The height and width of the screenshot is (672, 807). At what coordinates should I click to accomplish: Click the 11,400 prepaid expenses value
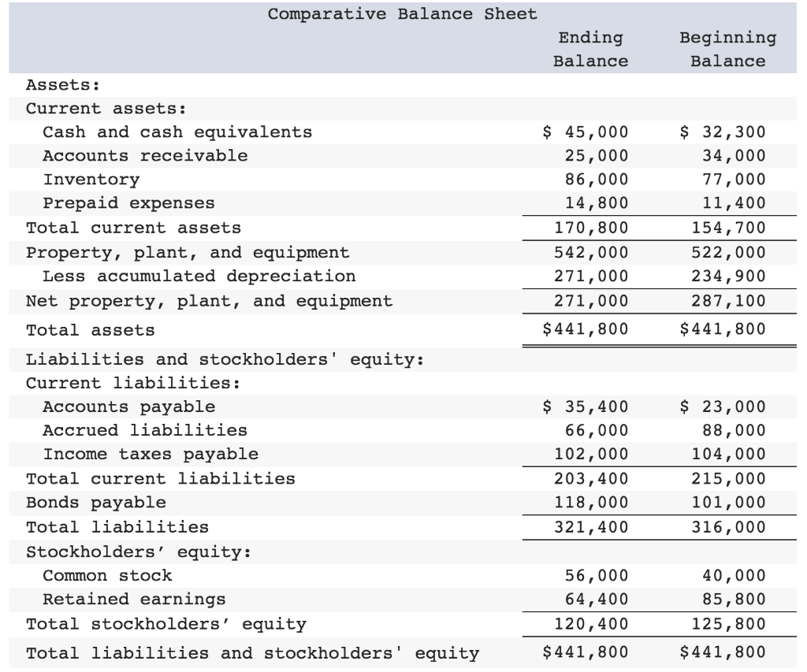pos(734,203)
